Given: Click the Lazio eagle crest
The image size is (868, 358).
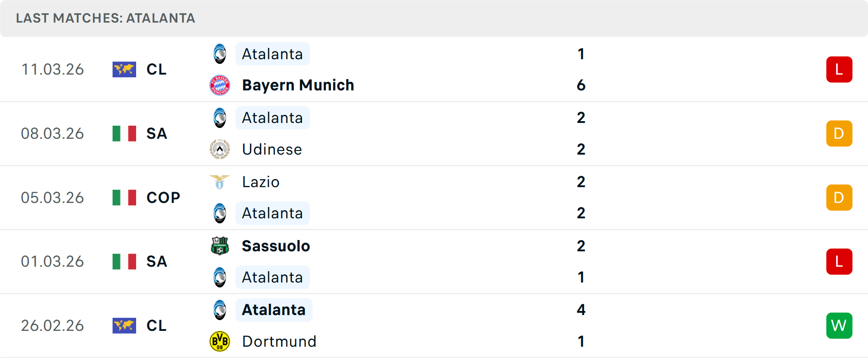Looking at the screenshot, I should pos(220,182).
